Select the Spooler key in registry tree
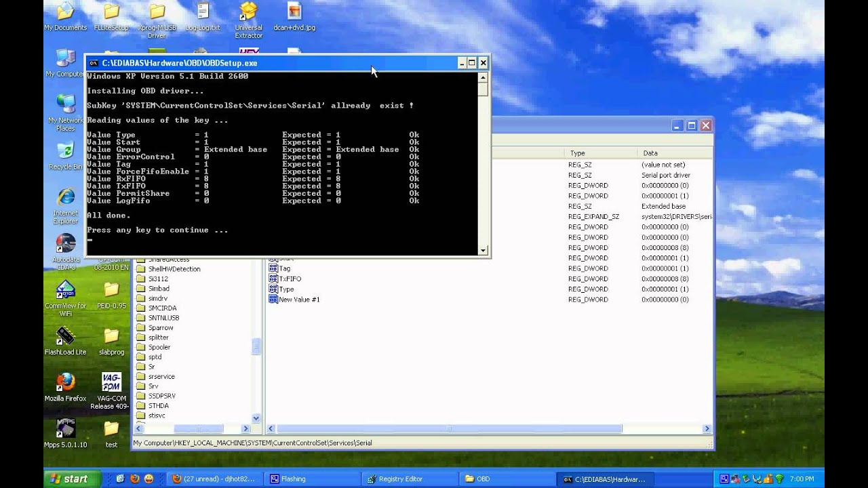 click(x=159, y=347)
